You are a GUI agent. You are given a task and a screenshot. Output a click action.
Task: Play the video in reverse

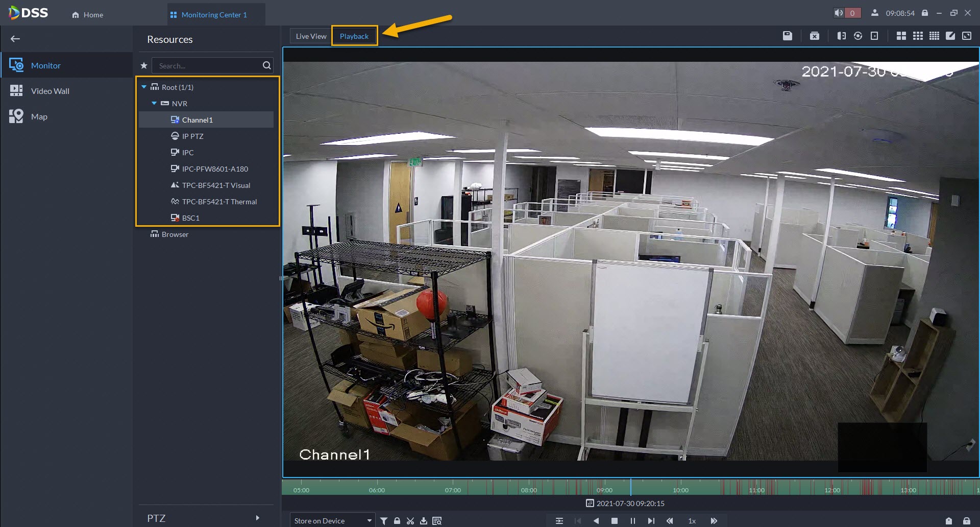point(596,521)
